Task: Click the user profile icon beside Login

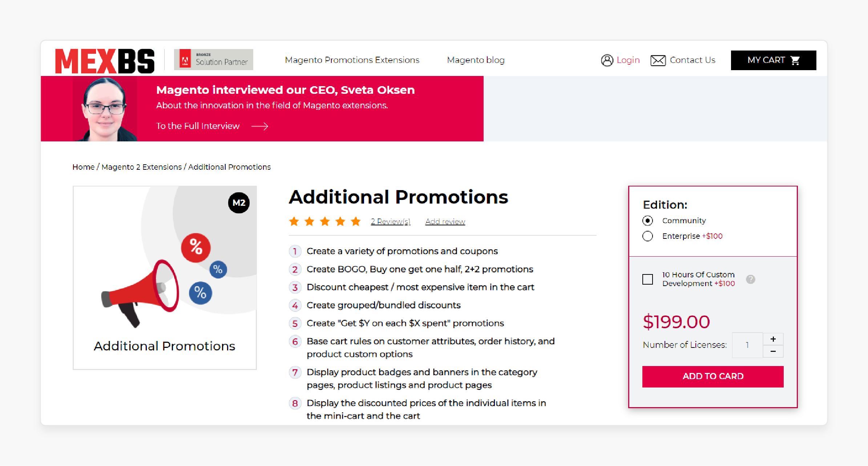Action: click(607, 60)
